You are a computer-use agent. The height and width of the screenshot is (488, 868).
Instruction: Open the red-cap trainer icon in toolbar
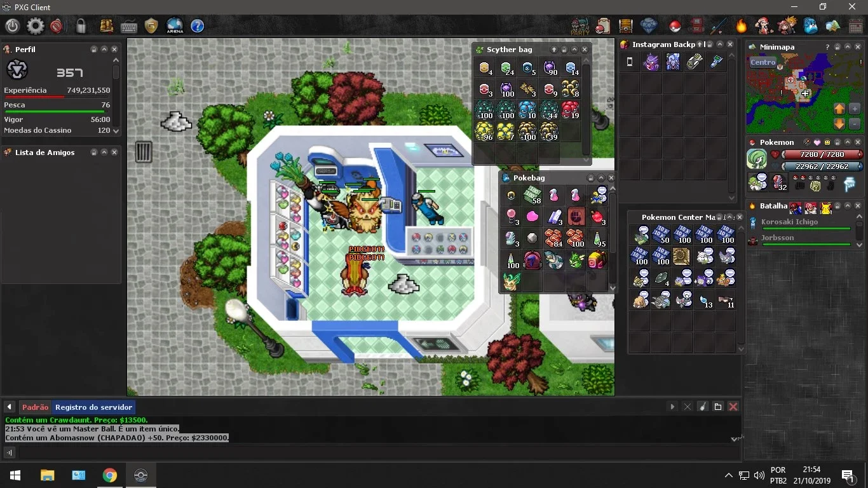764,26
